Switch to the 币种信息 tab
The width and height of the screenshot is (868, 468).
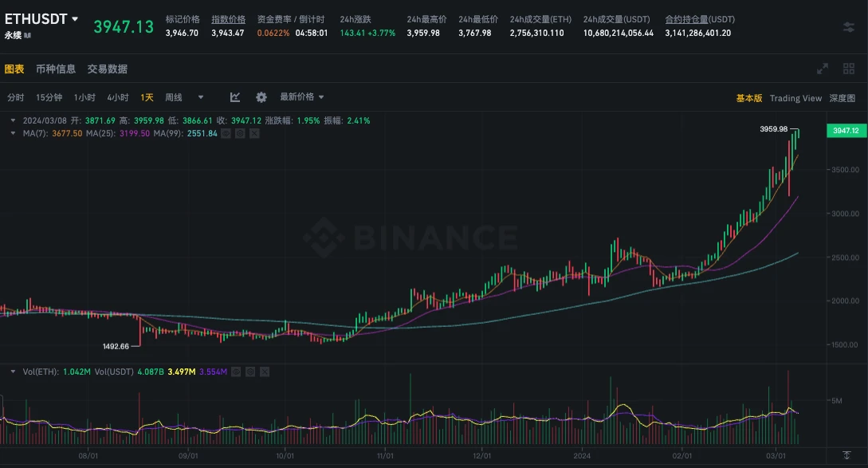57,69
